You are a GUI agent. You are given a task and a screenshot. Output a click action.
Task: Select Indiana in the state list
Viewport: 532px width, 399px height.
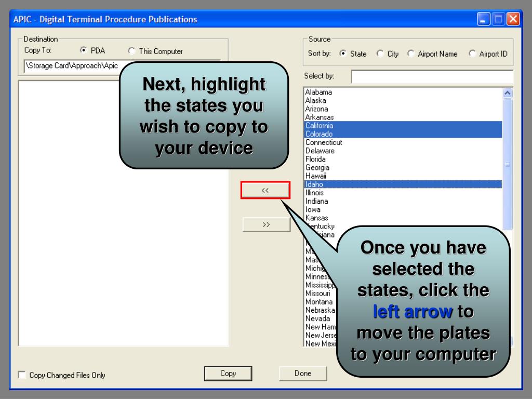tap(403, 201)
